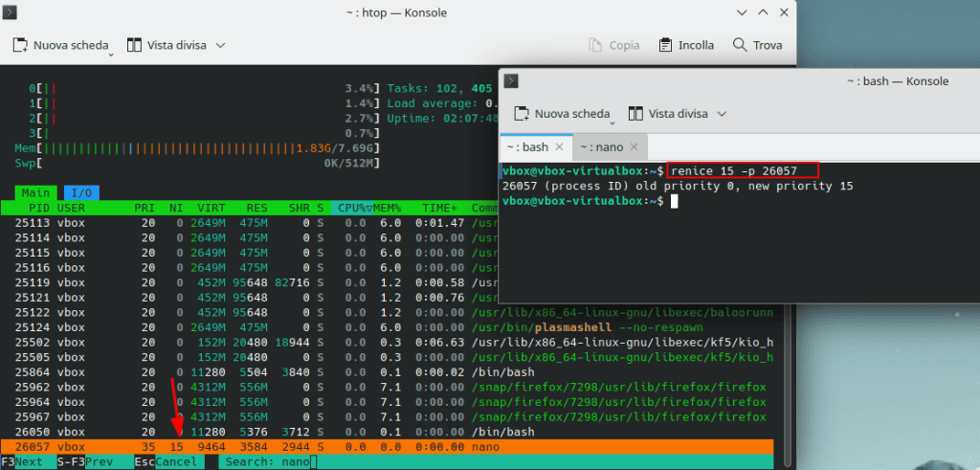Sort by the CPU% column header
Screen dimensions: 980x470
[x=348, y=208]
